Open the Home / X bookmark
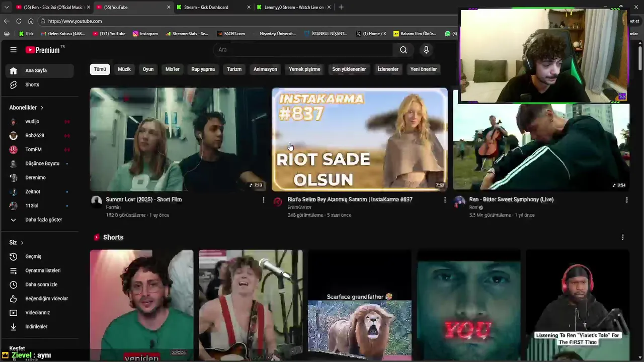The height and width of the screenshot is (362, 644). click(371, 34)
